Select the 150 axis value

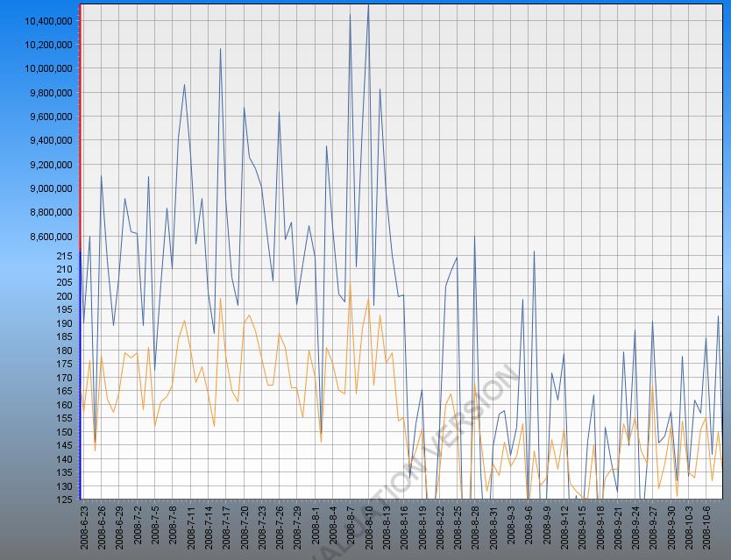(65, 432)
